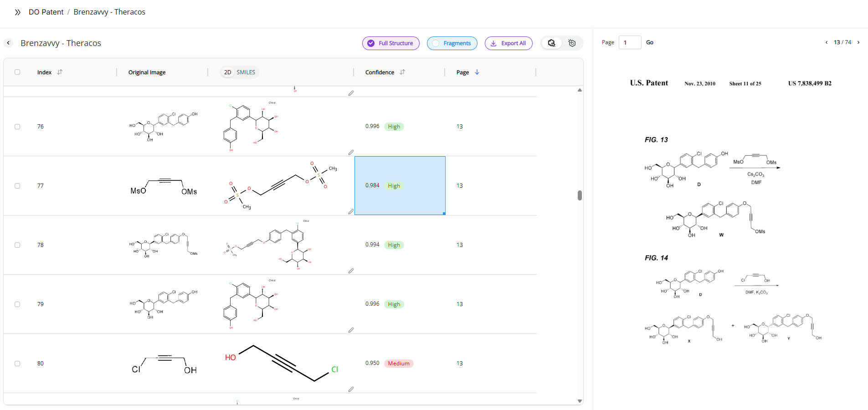Go to previous patent page arrow
The width and height of the screenshot is (868, 410).
tap(827, 42)
